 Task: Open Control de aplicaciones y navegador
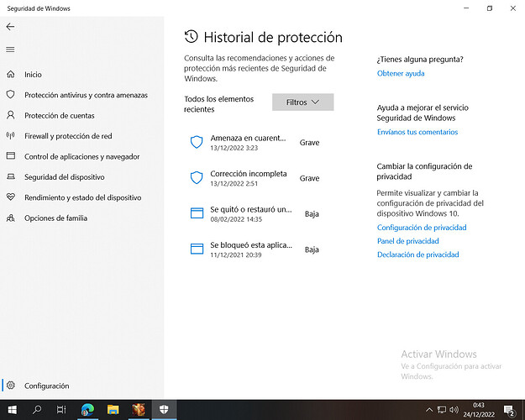tap(82, 156)
